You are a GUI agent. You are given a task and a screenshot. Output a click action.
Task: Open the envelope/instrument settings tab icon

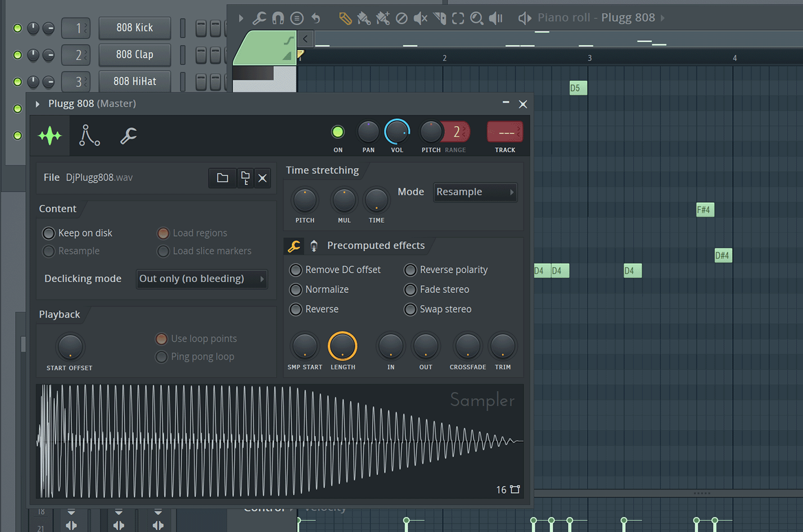(x=89, y=136)
